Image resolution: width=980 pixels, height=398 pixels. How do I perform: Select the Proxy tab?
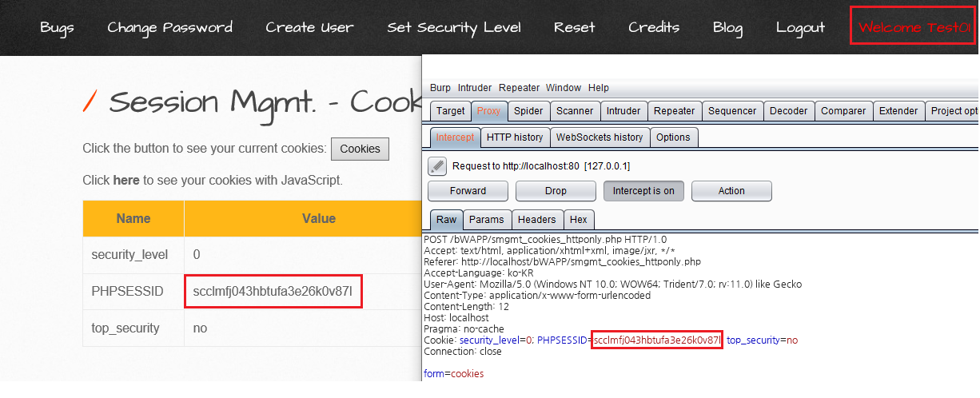tap(488, 111)
